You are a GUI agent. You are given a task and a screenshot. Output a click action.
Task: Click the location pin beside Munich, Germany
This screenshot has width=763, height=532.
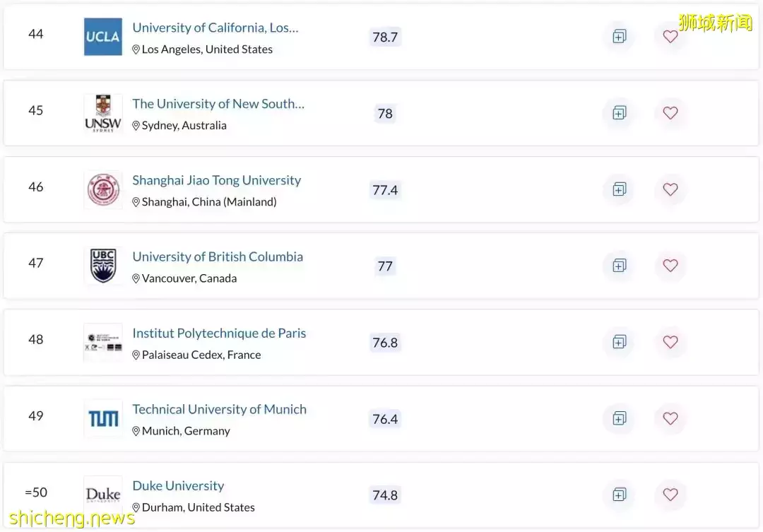click(x=136, y=430)
